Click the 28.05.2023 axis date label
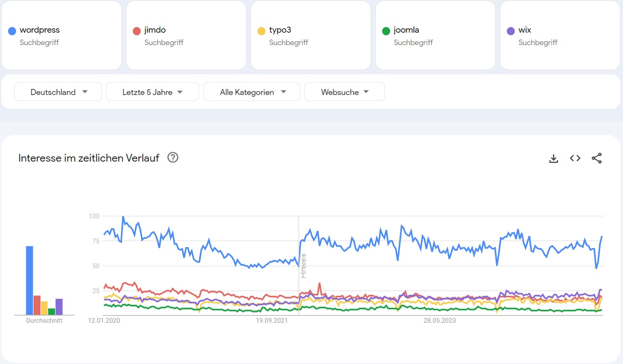 pyautogui.click(x=439, y=321)
